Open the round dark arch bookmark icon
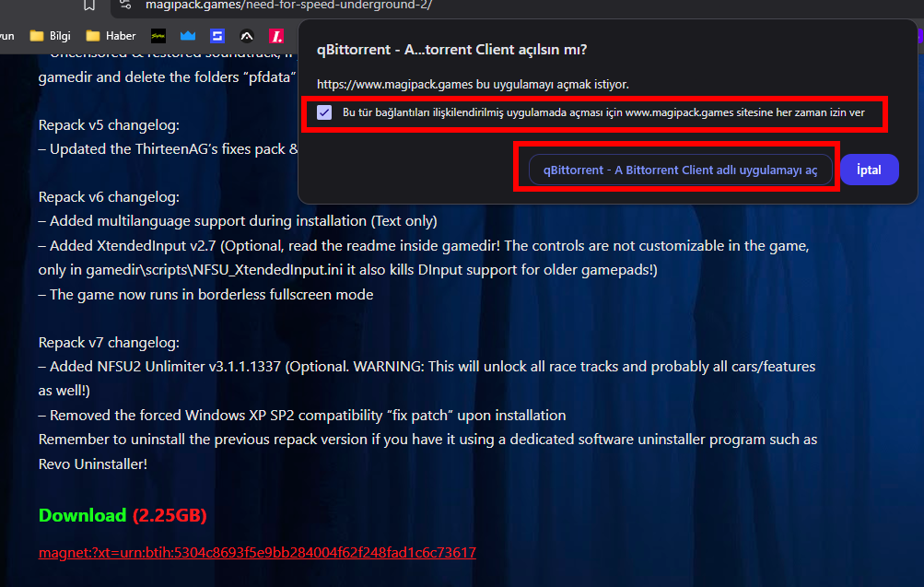The width and height of the screenshot is (924, 587). (247, 36)
